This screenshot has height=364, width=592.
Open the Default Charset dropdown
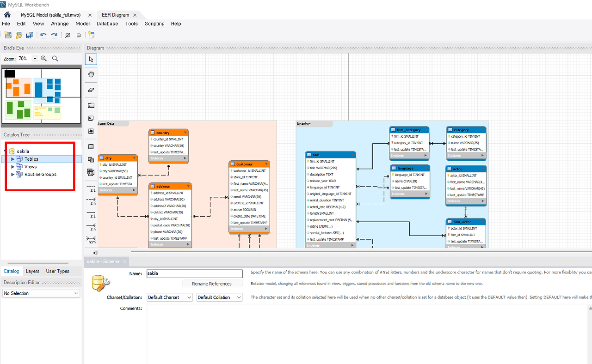tap(169, 297)
